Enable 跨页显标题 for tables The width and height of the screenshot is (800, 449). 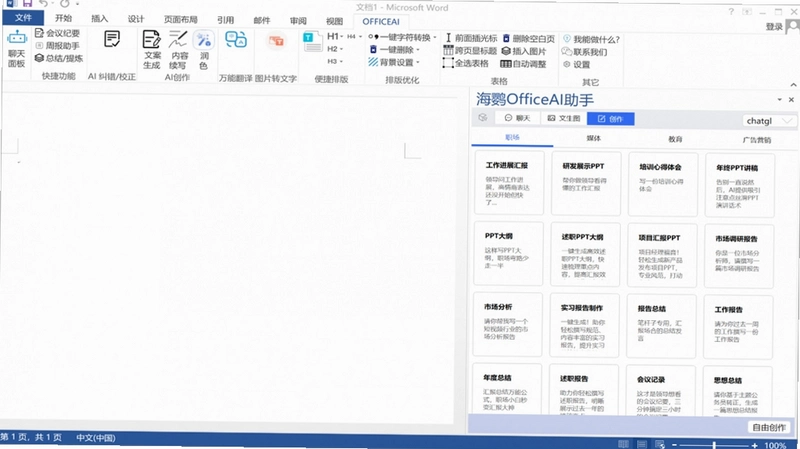pos(470,51)
